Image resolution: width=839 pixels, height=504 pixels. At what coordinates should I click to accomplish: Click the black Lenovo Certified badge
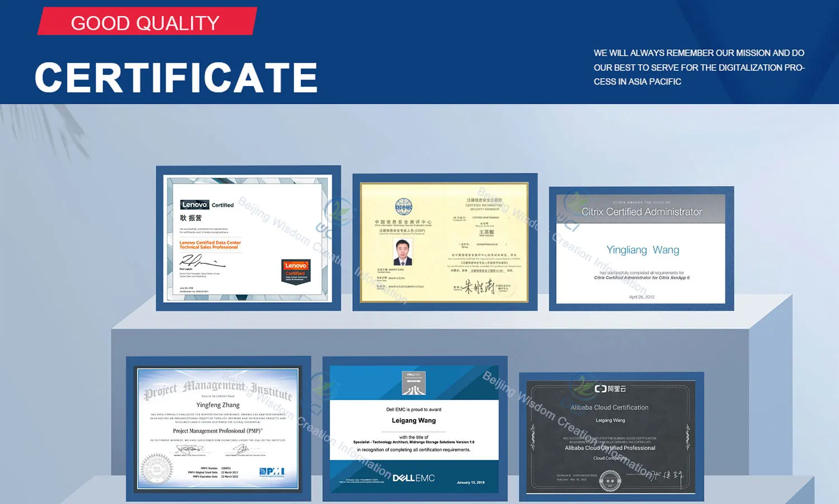[x=296, y=272]
